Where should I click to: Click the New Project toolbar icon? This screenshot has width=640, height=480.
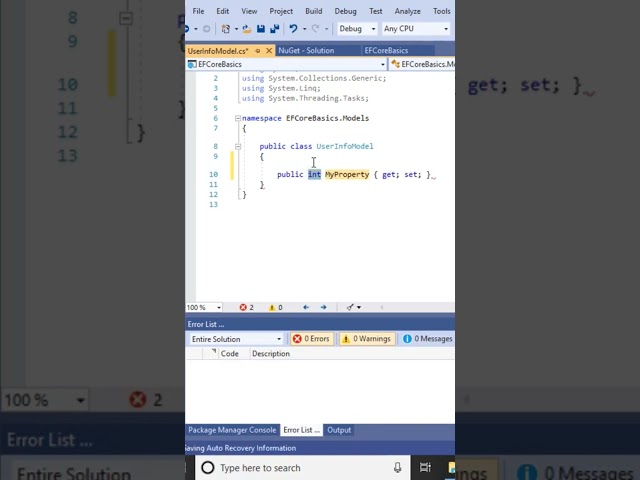pyautogui.click(x=225, y=29)
